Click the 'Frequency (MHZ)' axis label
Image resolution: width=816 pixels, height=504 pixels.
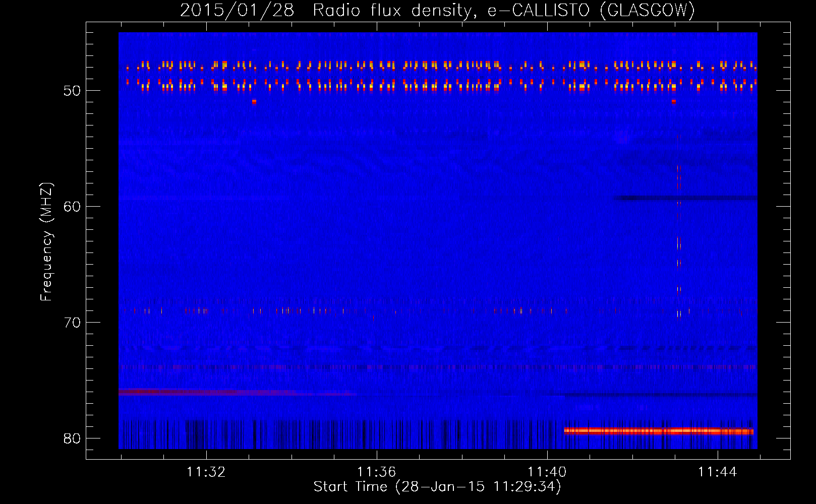[46, 241]
